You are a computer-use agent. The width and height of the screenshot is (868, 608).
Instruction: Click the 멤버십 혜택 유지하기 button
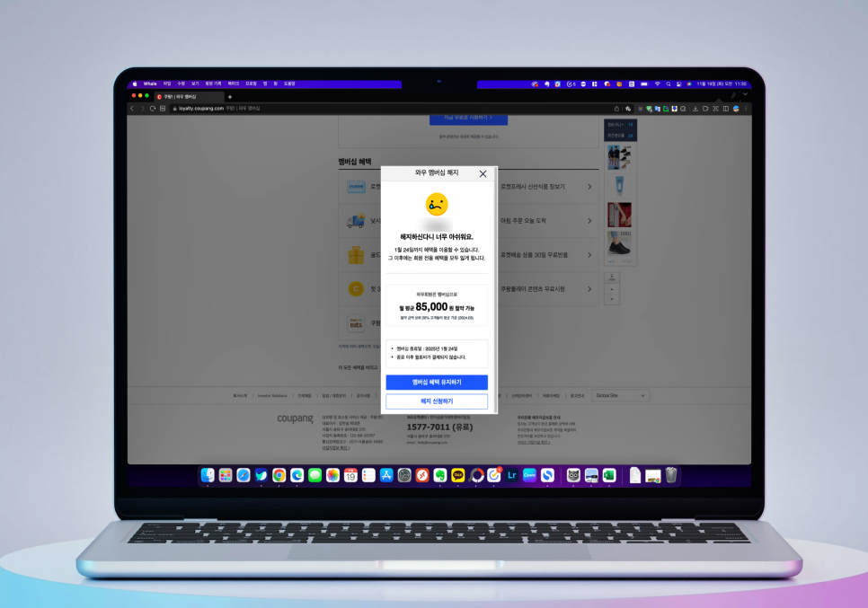tap(437, 383)
